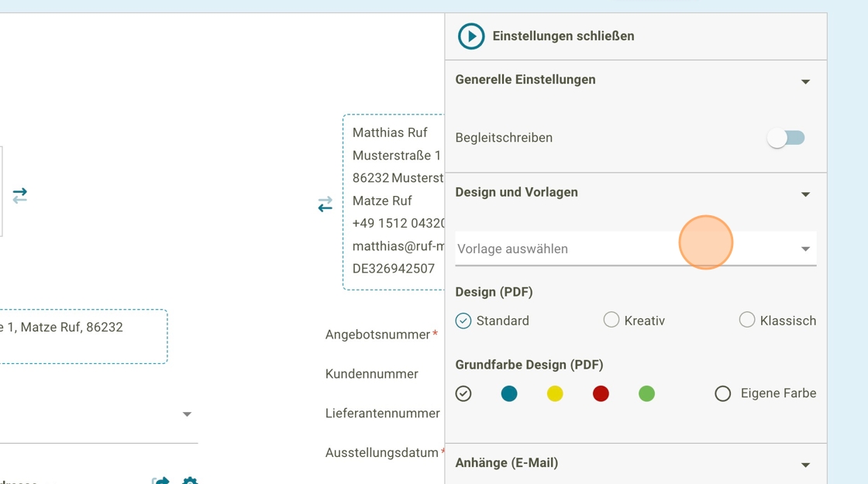Image resolution: width=868 pixels, height=484 pixels.
Task: Click the address line box with Matze Ruf, 86232
Action: (84, 336)
